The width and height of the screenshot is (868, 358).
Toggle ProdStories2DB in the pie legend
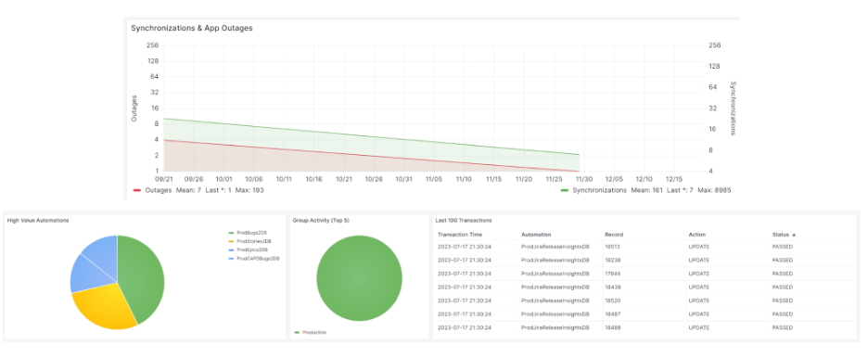(254, 241)
